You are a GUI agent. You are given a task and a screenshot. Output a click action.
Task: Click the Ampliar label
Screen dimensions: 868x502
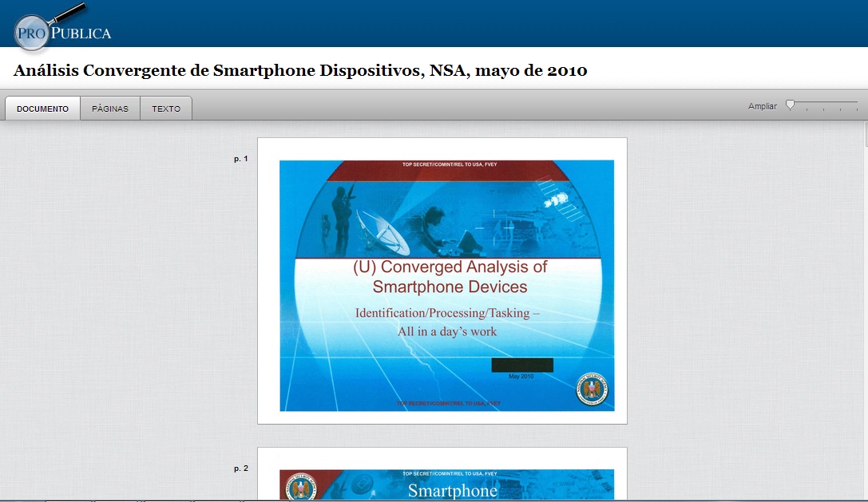(763, 106)
